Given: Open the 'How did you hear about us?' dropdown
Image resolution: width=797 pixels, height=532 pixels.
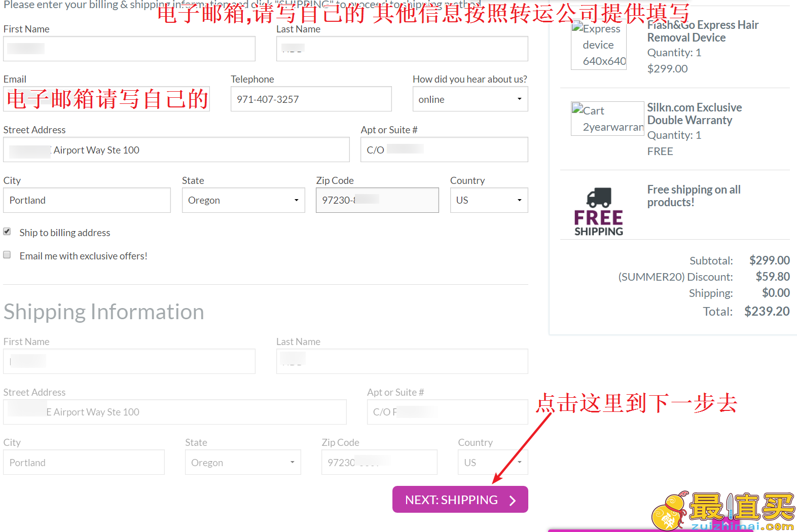Looking at the screenshot, I should coord(470,99).
